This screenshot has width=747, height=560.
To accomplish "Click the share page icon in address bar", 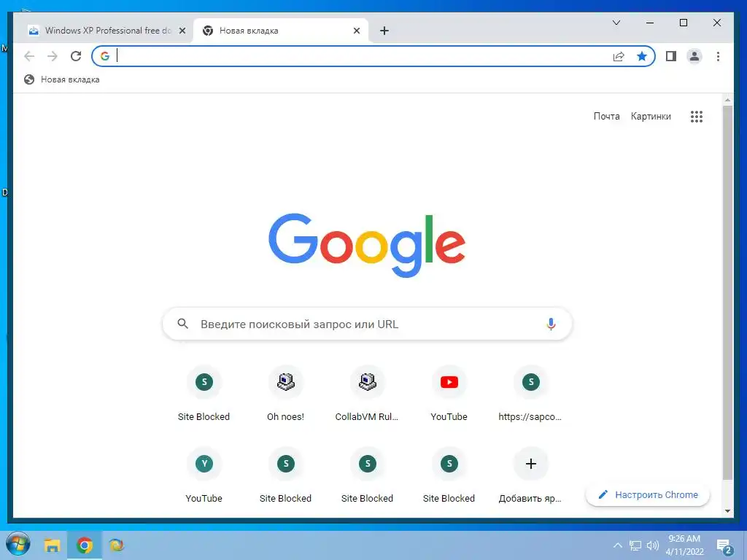I will 619,57.
